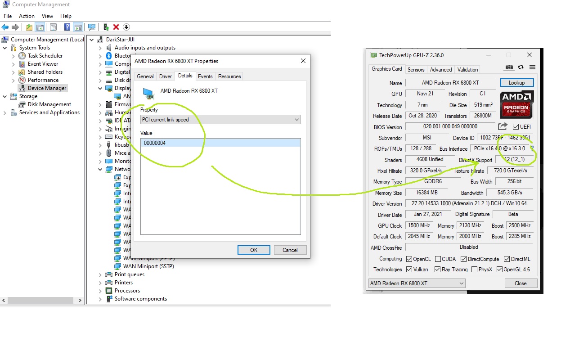Open the Validation tab in GPU-Z
This screenshot has height=364, width=588.
point(468,70)
